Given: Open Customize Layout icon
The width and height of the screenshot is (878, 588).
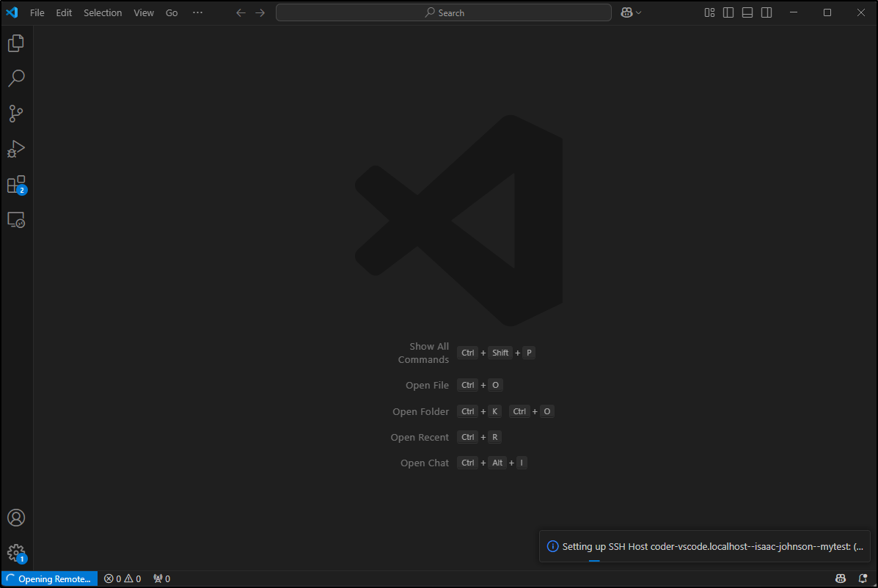Looking at the screenshot, I should 709,12.
